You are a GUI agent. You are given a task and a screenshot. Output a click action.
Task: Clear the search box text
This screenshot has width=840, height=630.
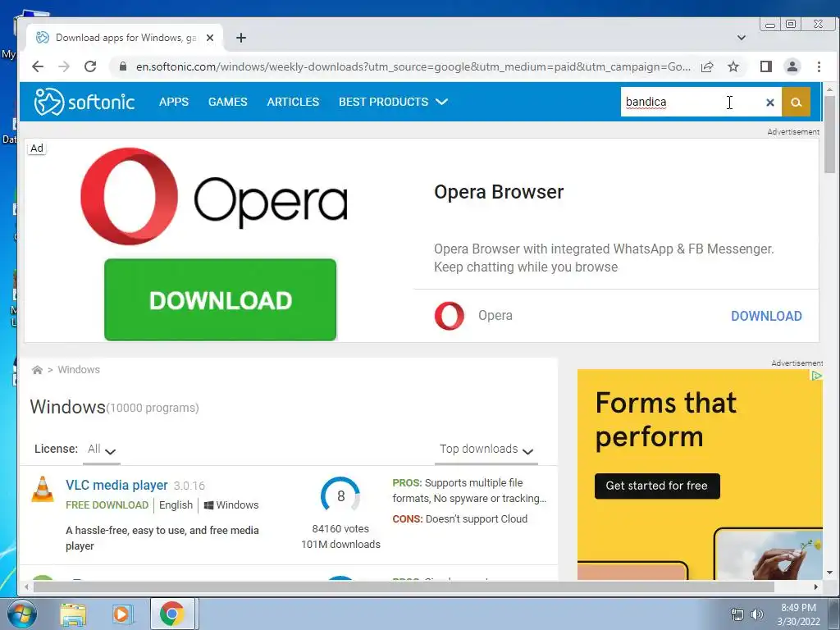[769, 103]
